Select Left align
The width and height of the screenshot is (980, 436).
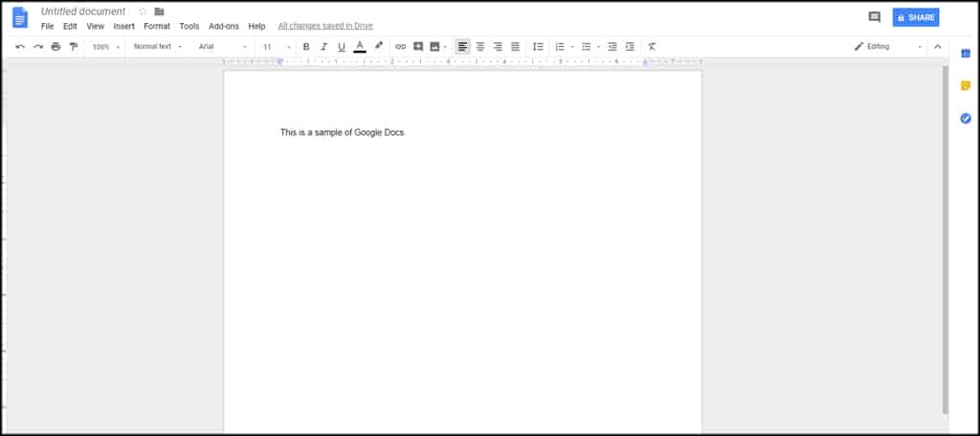point(462,46)
